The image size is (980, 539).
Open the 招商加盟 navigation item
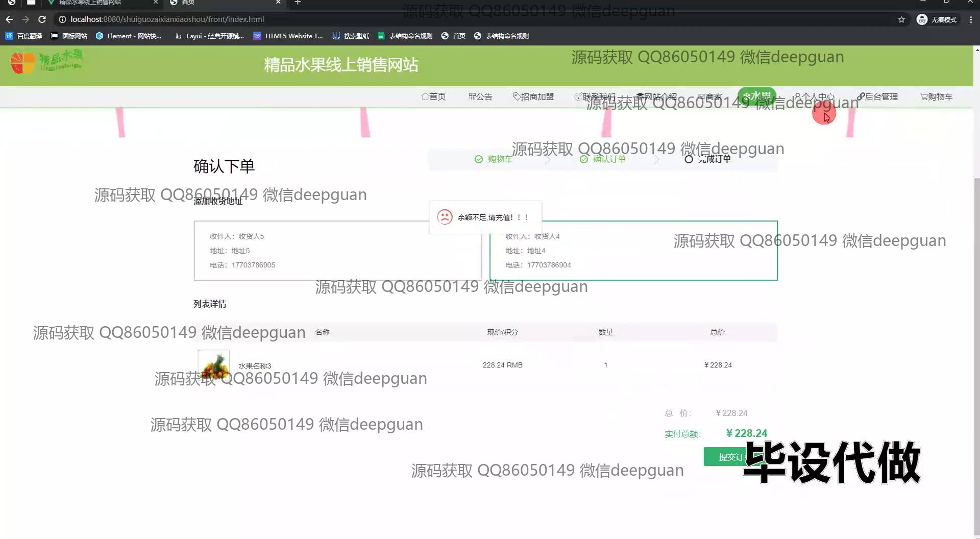click(533, 96)
